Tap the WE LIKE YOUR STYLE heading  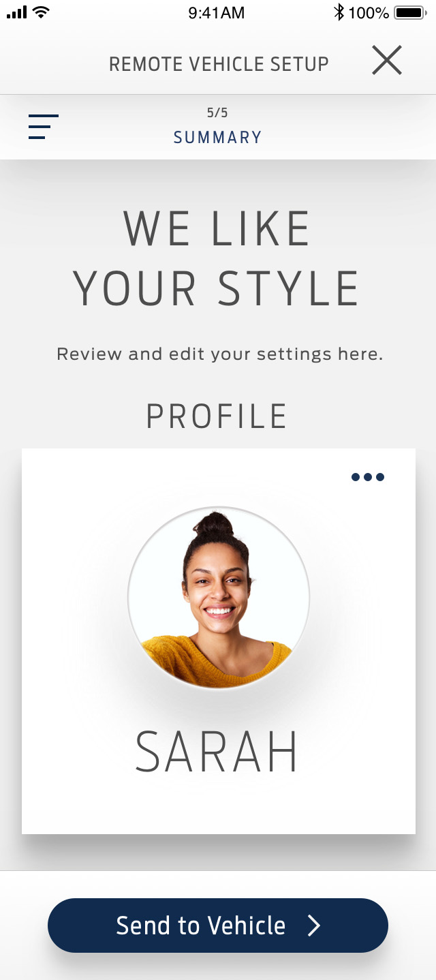coord(216,258)
